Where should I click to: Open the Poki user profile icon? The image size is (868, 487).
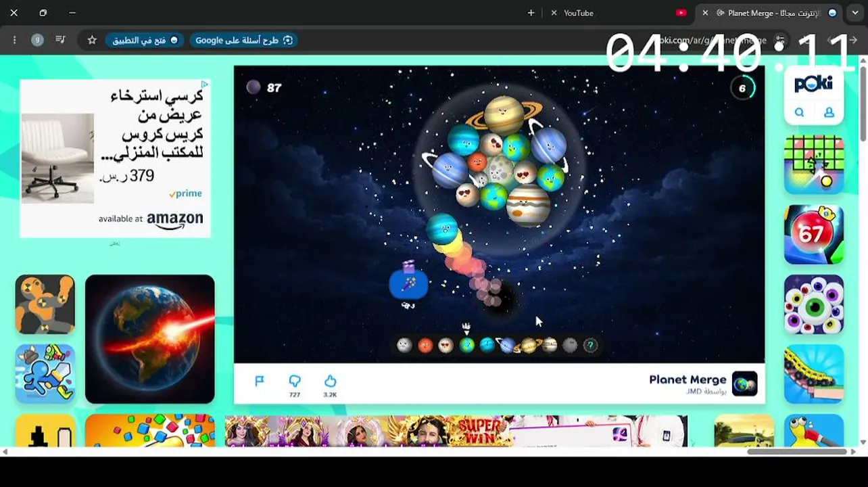click(829, 113)
